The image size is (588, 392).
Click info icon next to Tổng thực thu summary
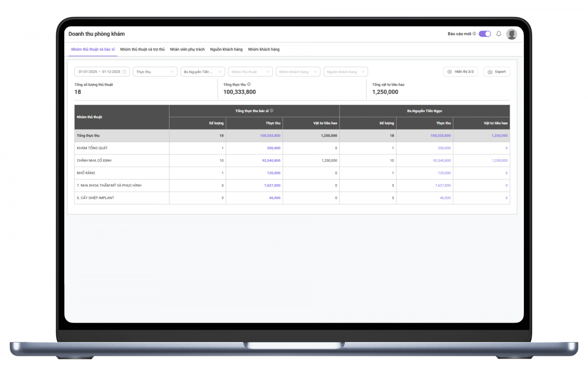(249, 84)
